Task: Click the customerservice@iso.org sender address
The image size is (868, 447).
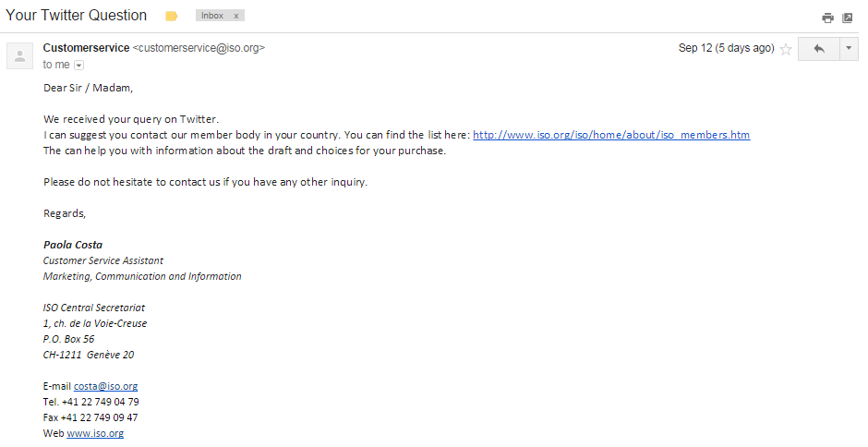Action: (199, 48)
